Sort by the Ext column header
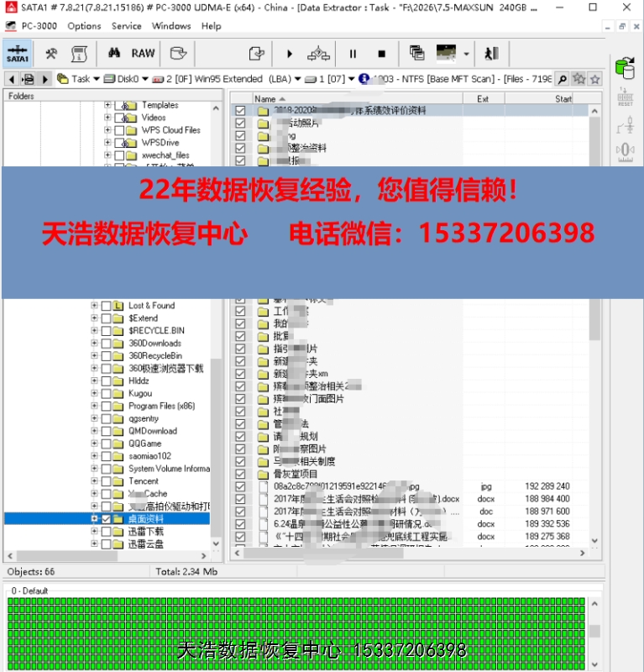Screen dimensions: 644x672 484,99
